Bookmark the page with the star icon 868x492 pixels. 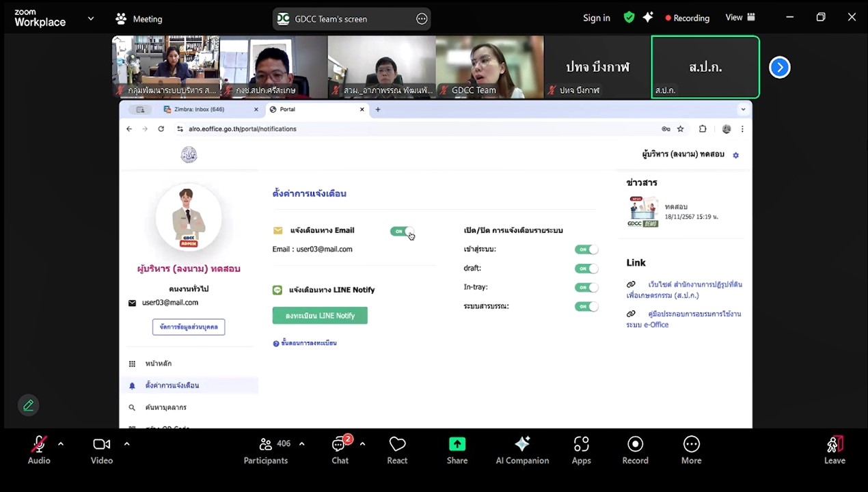(x=680, y=128)
